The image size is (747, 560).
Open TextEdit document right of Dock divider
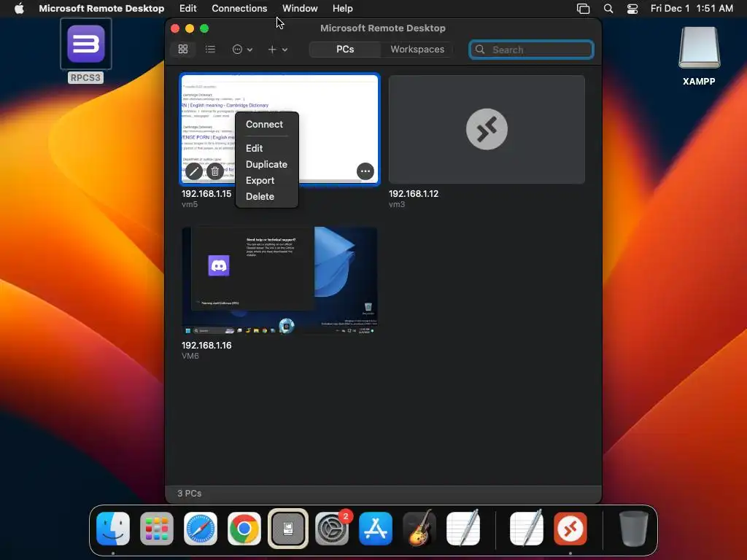pyautogui.click(x=527, y=528)
